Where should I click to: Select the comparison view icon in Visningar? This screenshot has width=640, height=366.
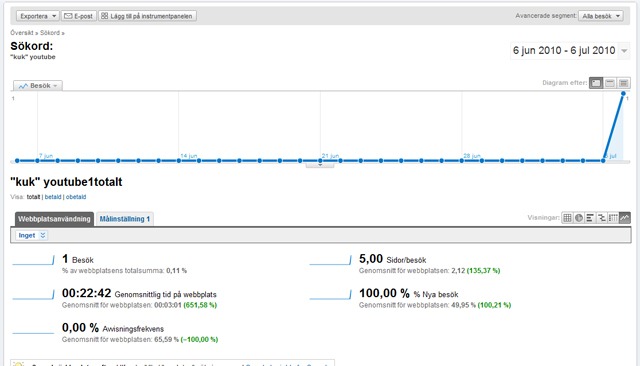pos(602,218)
